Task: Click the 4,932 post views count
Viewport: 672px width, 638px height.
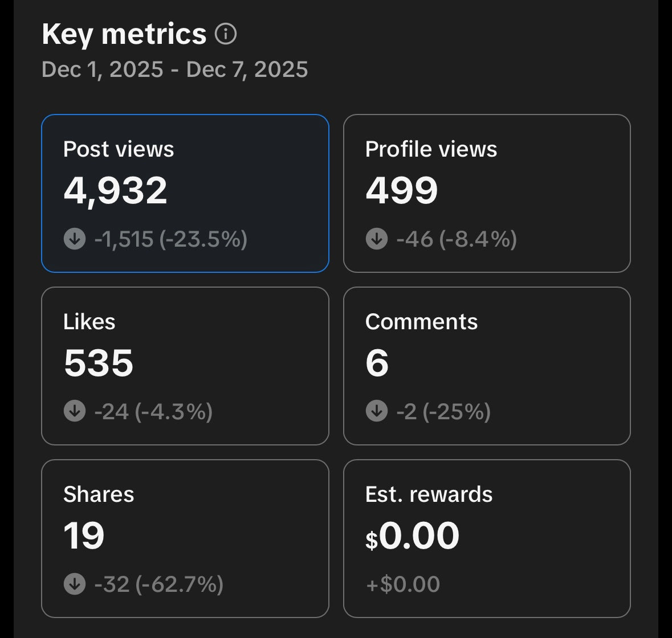Action: 115,190
